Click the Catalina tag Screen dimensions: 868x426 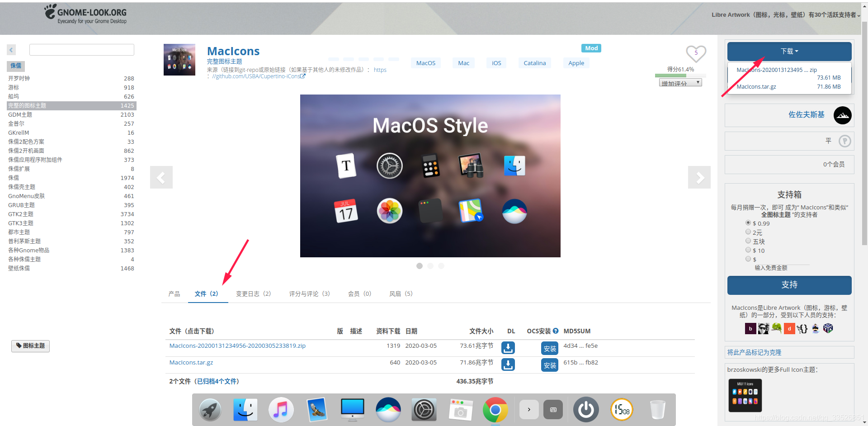[535, 63]
